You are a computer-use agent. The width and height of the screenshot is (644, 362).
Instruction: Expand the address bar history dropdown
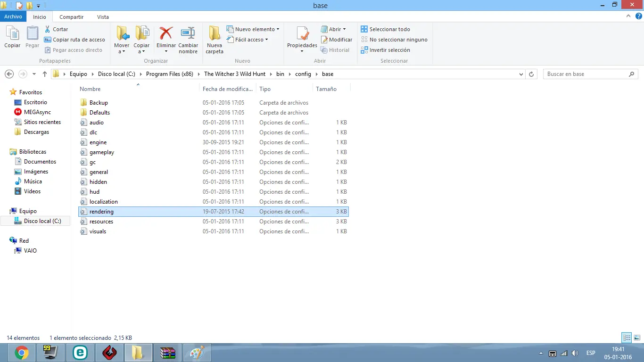(521, 74)
